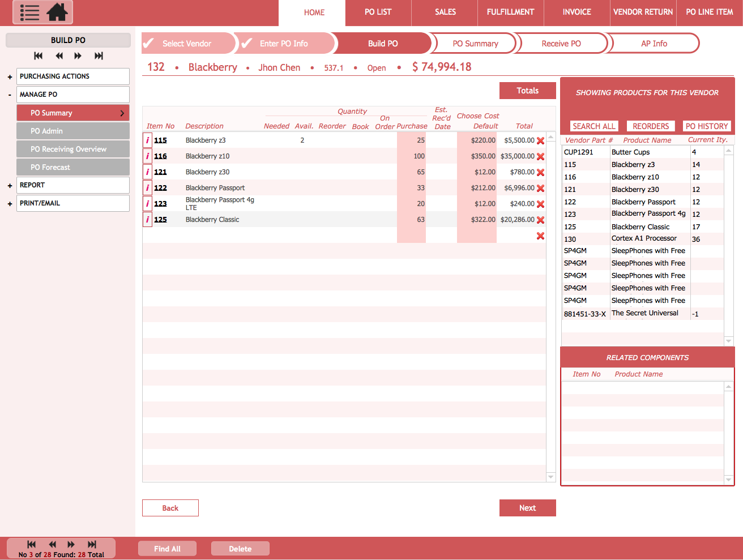Go to Enter PO Info step
Image resolution: width=743 pixels, height=560 pixels.
(x=286, y=43)
